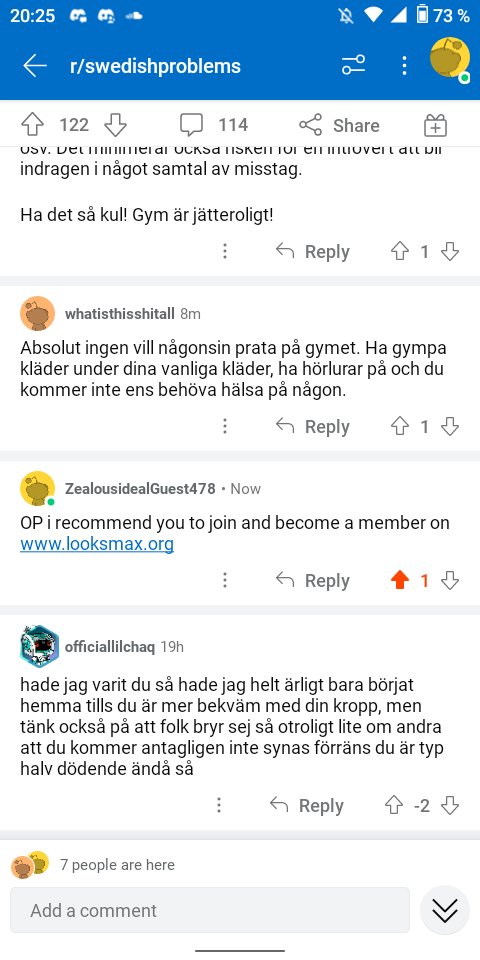Tap the Add a comment field
This screenshot has height=960, width=480.
[x=209, y=910]
